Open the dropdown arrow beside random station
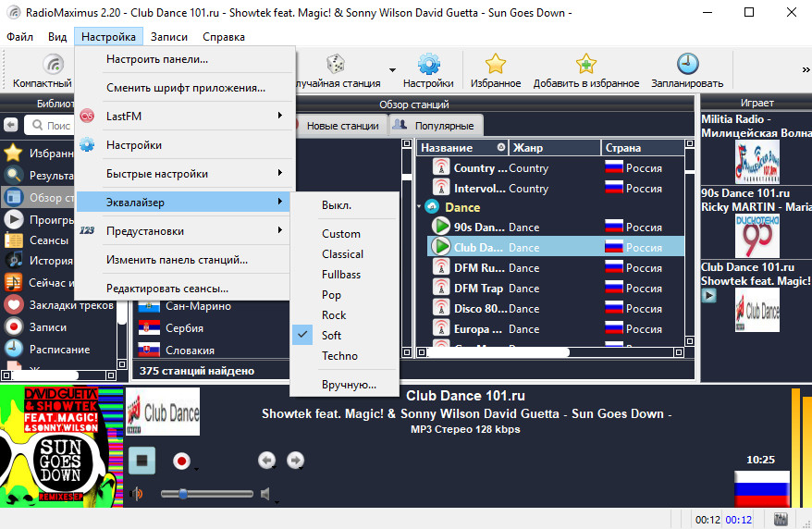812x529 pixels. (392, 70)
